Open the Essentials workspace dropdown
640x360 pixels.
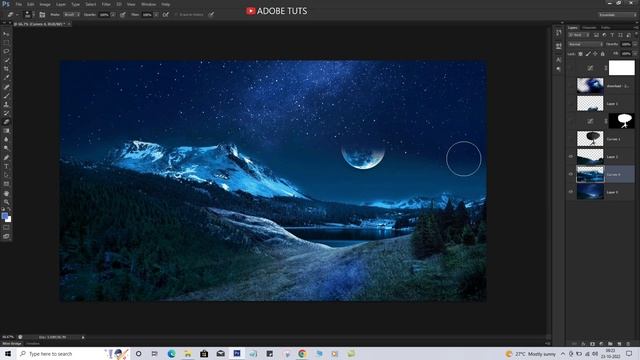pyautogui.click(x=618, y=15)
